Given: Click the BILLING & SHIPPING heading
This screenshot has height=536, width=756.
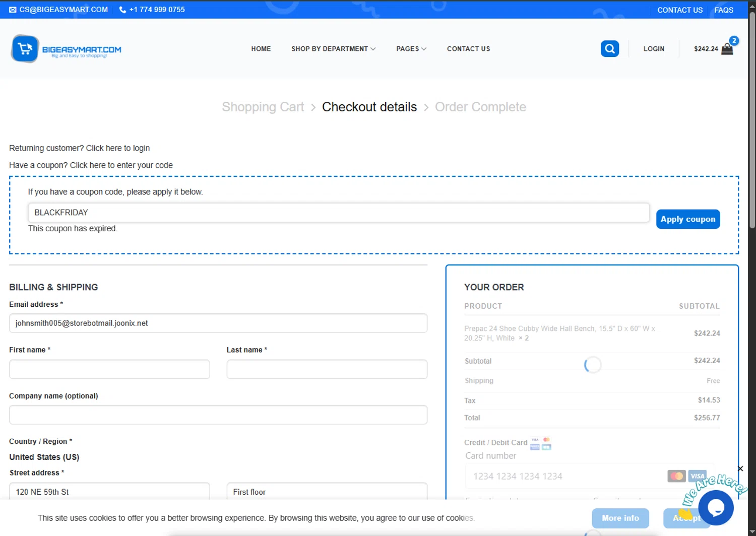Looking at the screenshot, I should click(53, 287).
